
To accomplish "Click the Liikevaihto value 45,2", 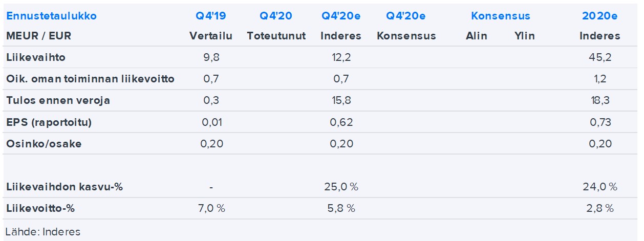I will click(x=599, y=57).
